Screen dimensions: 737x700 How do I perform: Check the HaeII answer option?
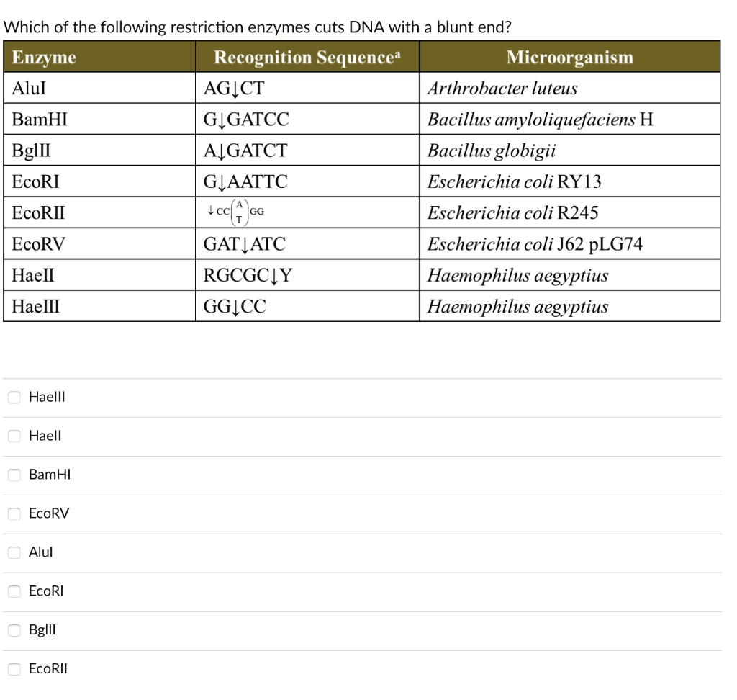pyautogui.click(x=13, y=436)
